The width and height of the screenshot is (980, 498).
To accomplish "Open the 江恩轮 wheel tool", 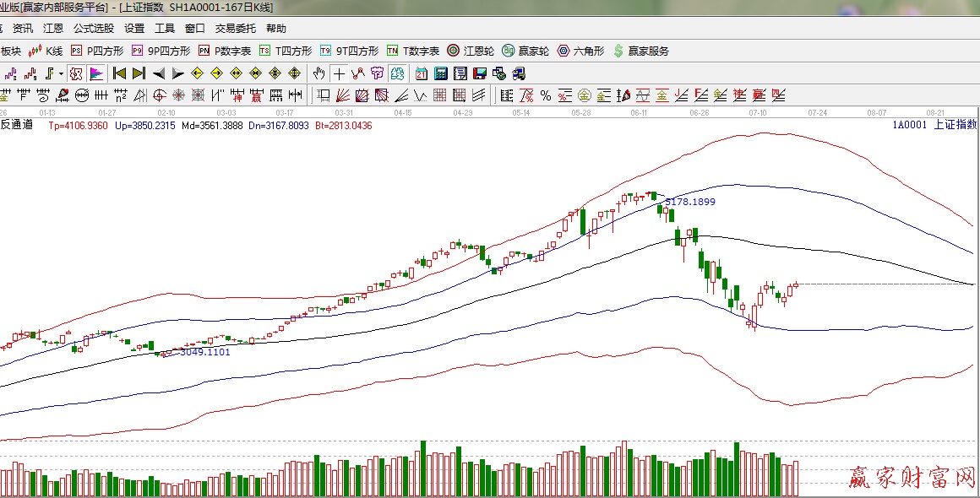I will (471, 51).
